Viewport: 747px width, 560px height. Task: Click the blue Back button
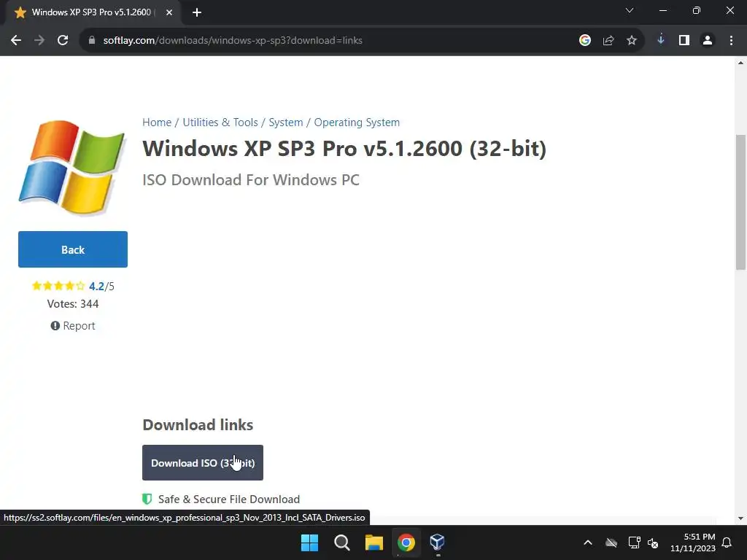73,249
